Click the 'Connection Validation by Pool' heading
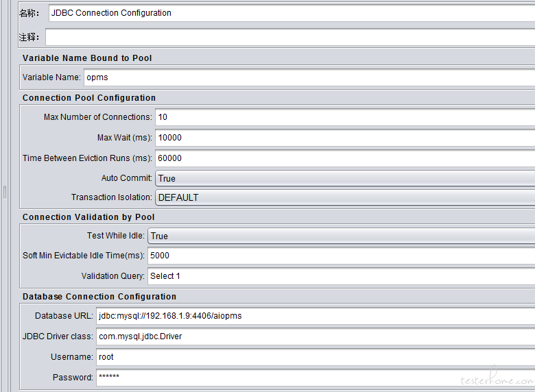Viewport: 535px width, 392px height. [88, 217]
